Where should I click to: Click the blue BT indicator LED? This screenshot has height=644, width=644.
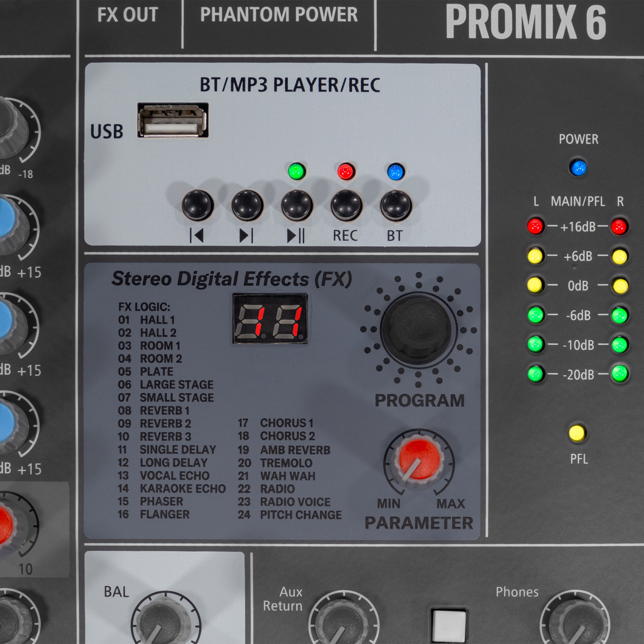[395, 172]
